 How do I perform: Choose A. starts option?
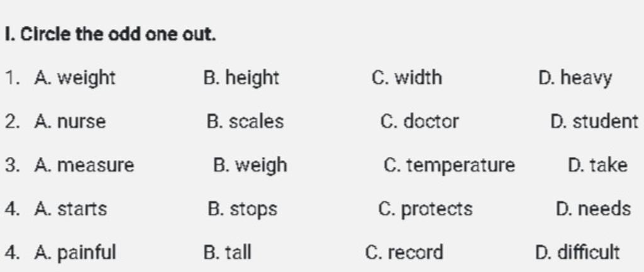(70, 209)
